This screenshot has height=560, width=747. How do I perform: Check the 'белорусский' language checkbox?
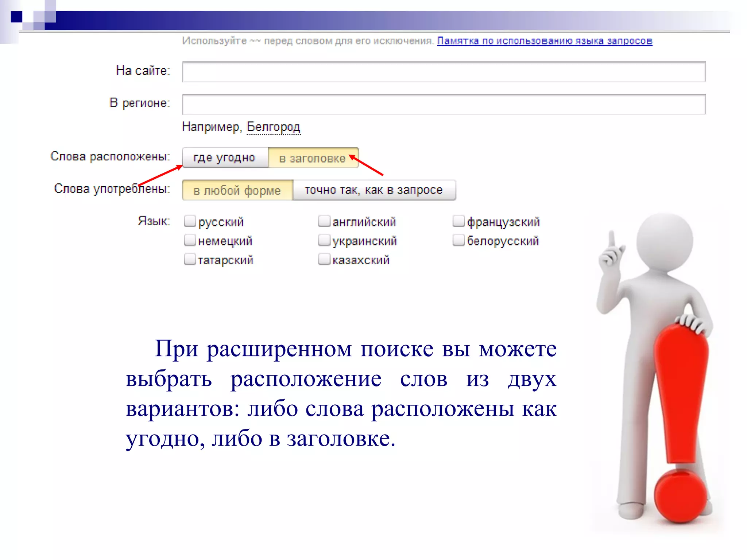click(x=458, y=240)
